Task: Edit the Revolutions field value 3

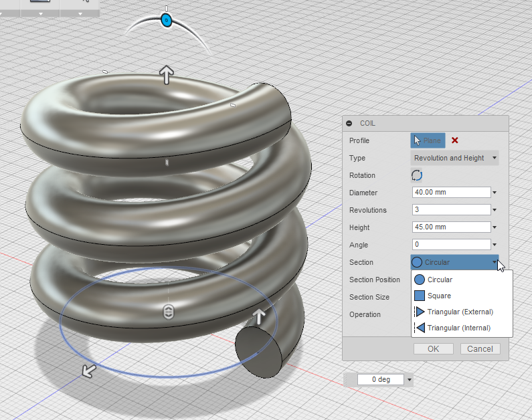Action: pos(451,209)
